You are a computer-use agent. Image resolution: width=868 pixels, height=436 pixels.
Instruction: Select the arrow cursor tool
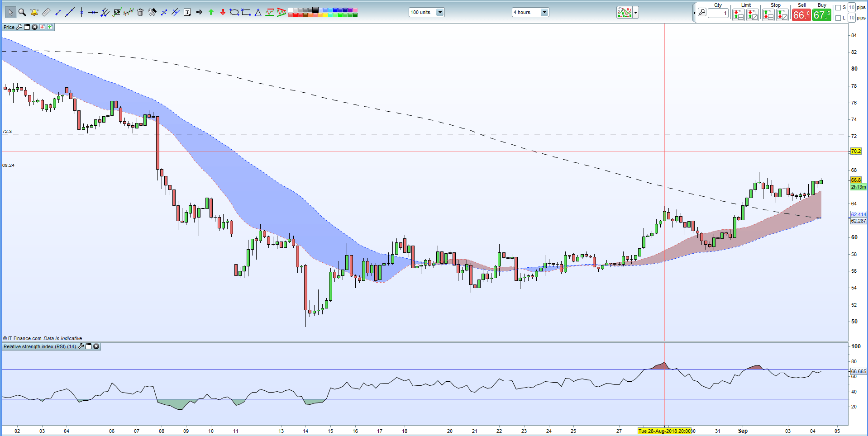click(x=11, y=12)
